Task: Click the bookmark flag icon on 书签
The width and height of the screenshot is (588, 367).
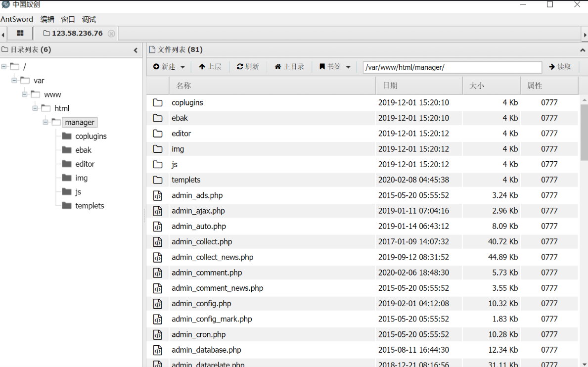Action: tap(322, 67)
